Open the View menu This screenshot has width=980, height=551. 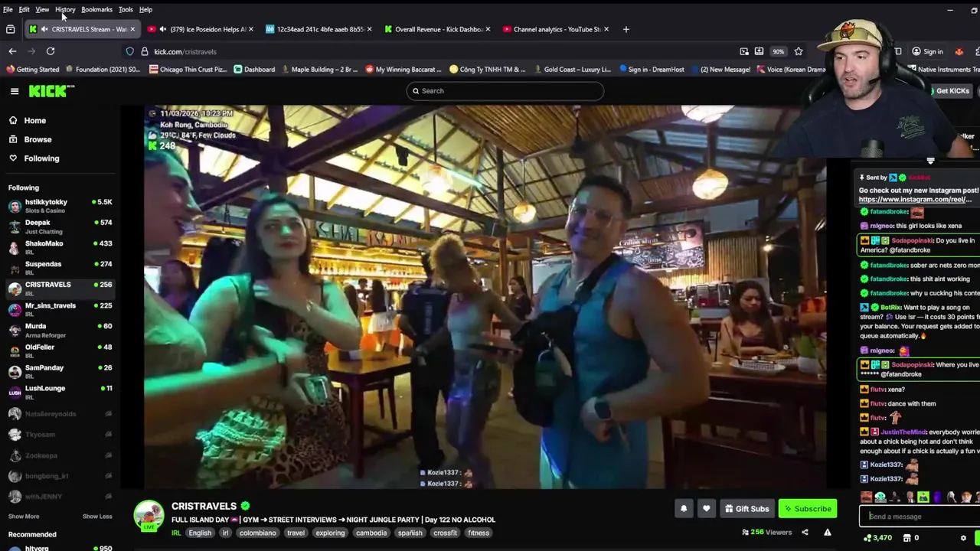click(x=42, y=9)
